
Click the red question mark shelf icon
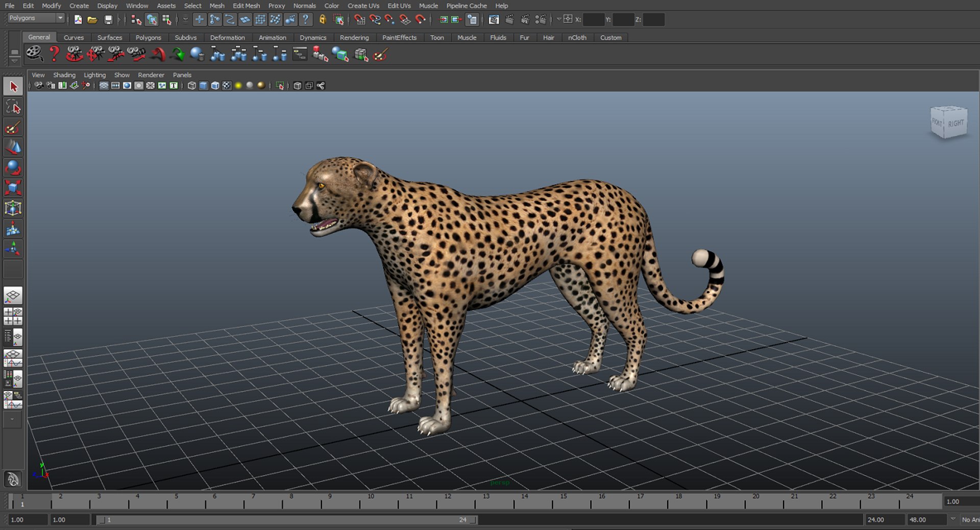click(54, 54)
